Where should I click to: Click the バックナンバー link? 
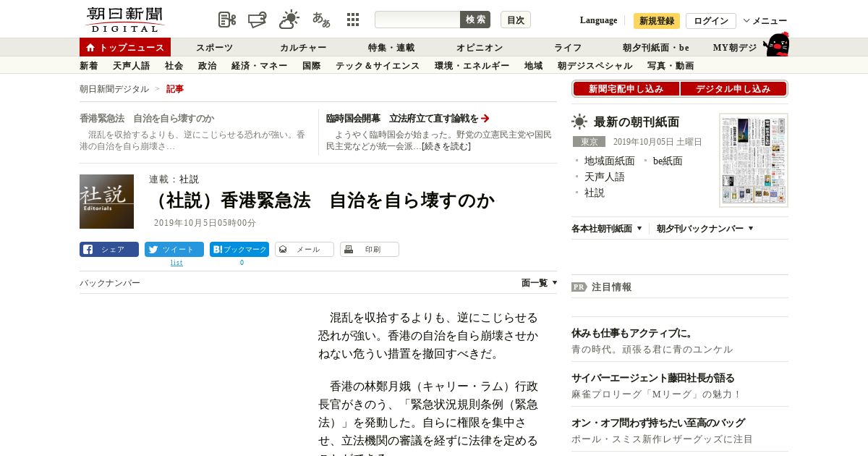click(110, 283)
